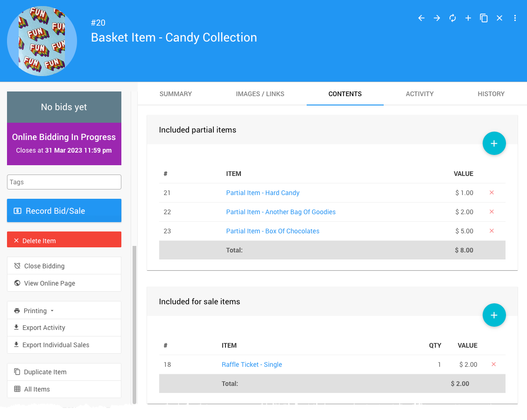
Task: Click the refresh icon in header
Action: pos(452,18)
